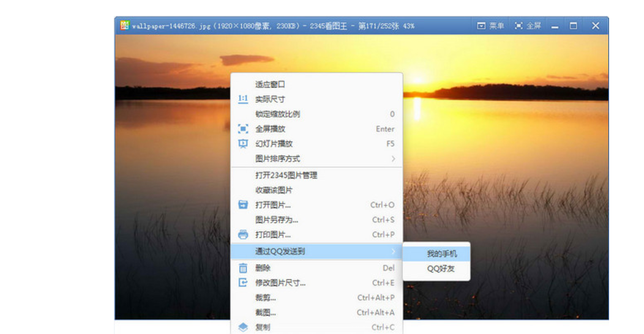Image resolution: width=644 pixels, height=334 pixels.
Task: Select 适应窗口 fit window option
Action: pyautogui.click(x=270, y=84)
